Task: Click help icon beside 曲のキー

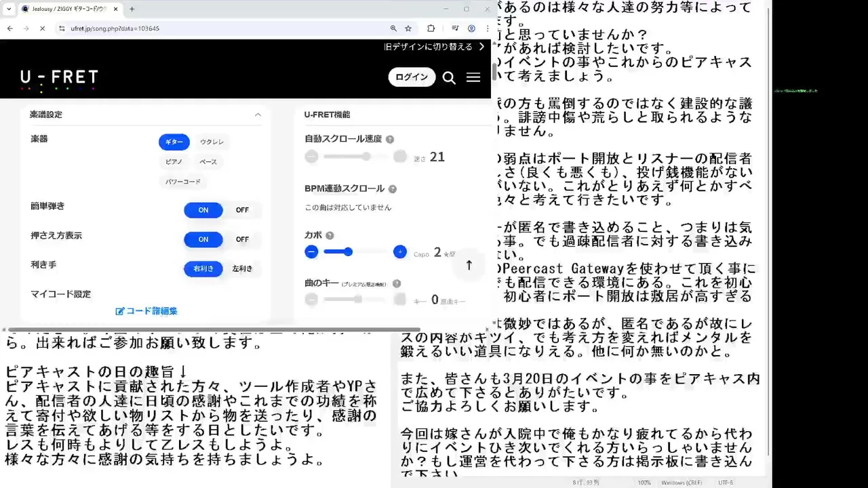Action: point(397,284)
